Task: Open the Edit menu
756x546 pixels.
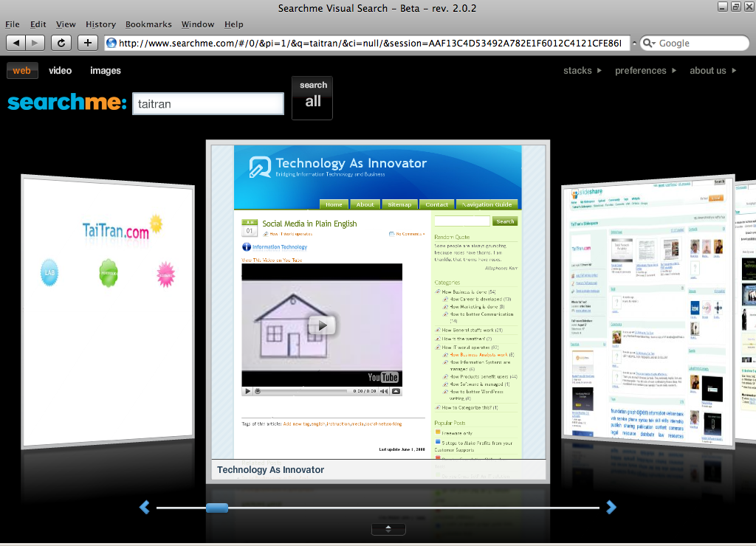Action: 38,24
